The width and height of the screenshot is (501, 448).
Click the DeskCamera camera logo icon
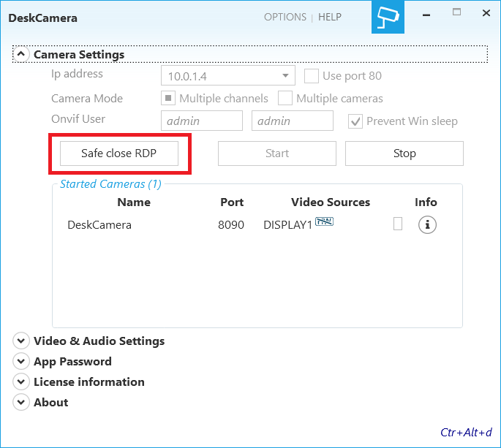386,17
